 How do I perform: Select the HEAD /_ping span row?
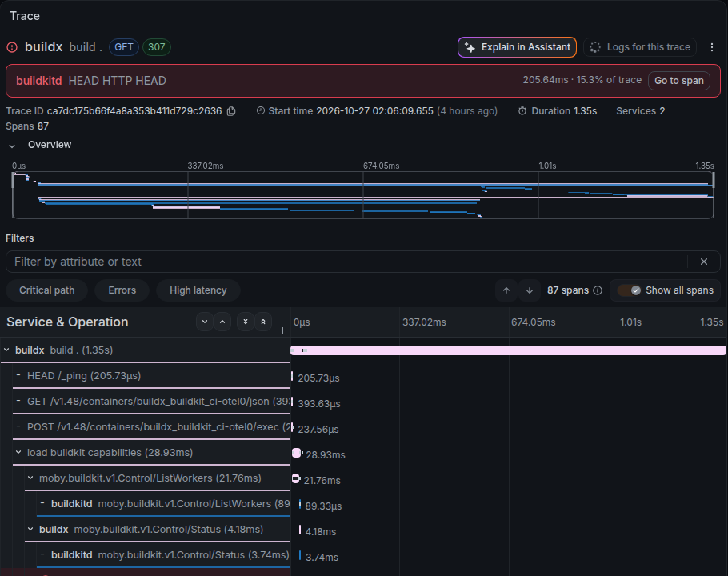coord(151,376)
